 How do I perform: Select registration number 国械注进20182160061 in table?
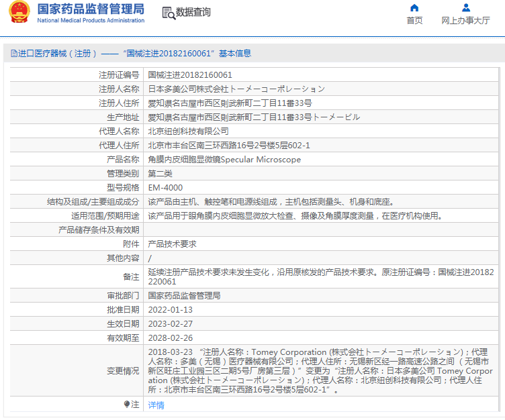coord(190,75)
